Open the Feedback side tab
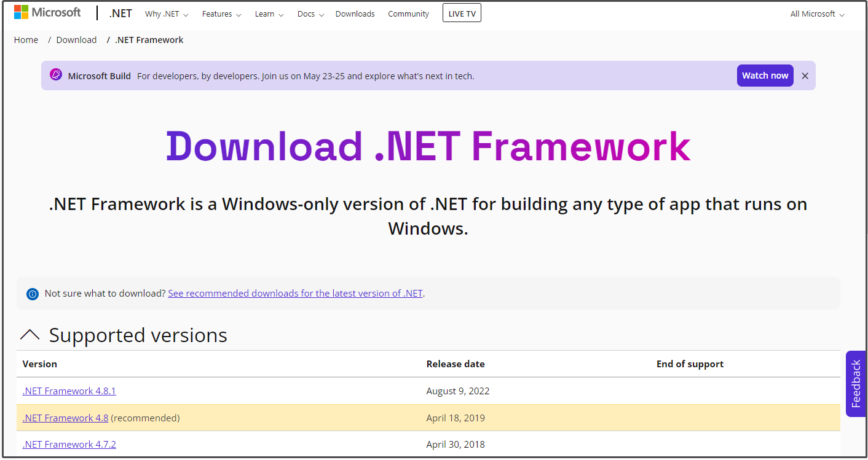 [x=856, y=384]
